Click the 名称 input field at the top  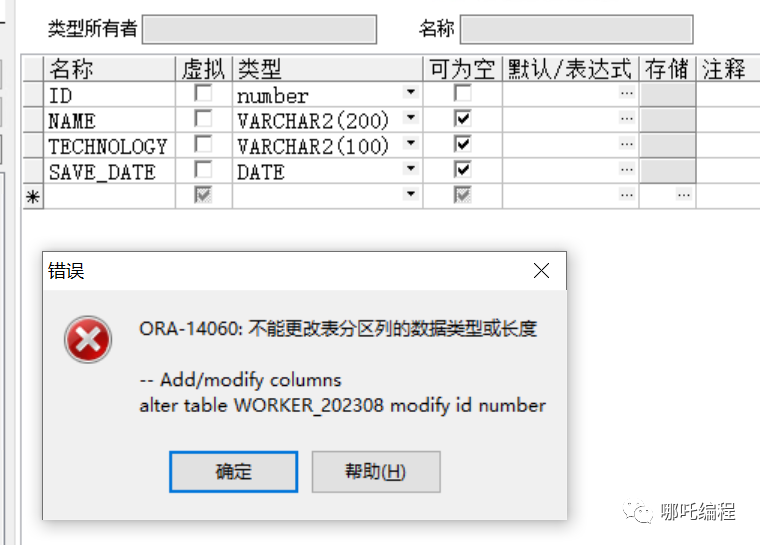(576, 30)
